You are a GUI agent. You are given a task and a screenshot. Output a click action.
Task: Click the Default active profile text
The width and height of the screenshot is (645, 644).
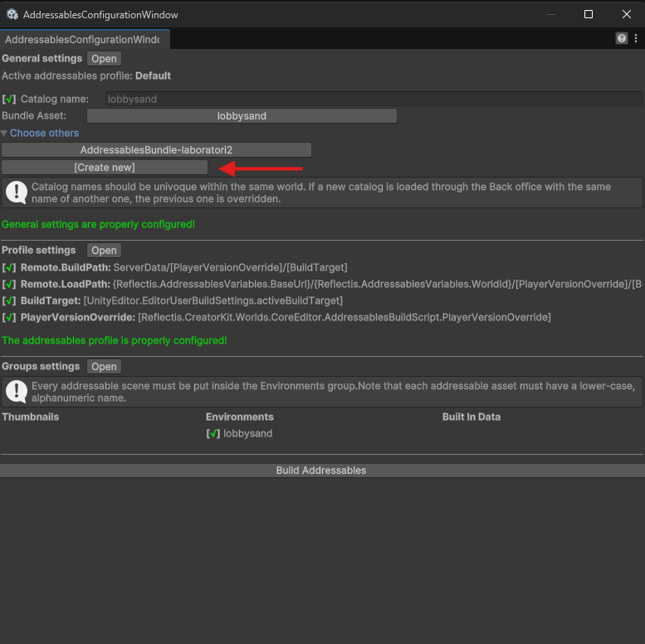[153, 76]
